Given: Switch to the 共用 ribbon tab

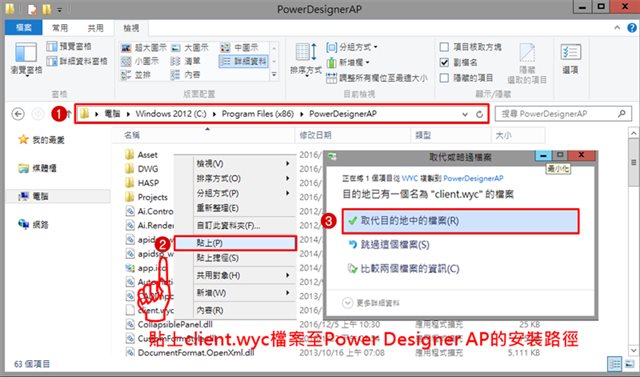Looking at the screenshot, I should tap(96, 28).
